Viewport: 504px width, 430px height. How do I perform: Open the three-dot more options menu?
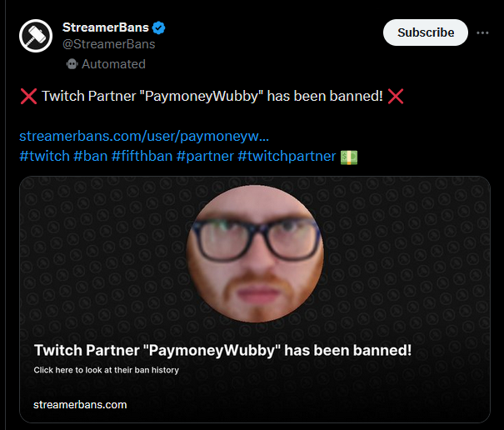(482, 32)
